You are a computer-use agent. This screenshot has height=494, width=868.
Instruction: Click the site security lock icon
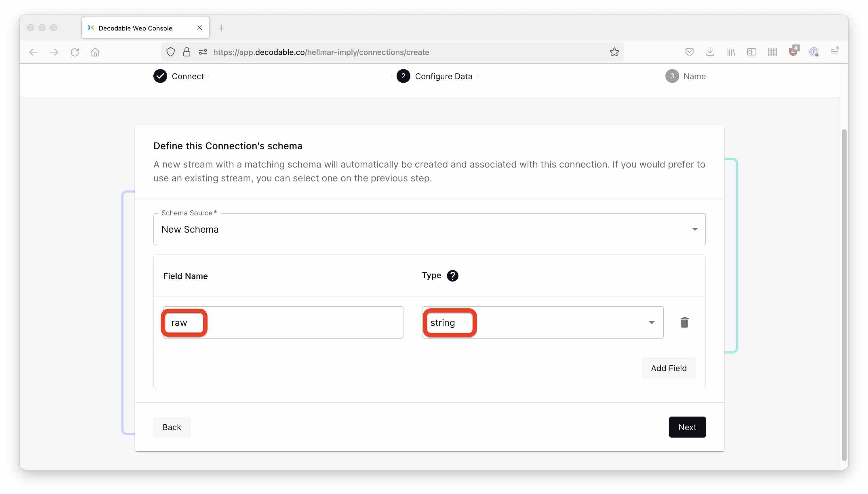tap(186, 52)
